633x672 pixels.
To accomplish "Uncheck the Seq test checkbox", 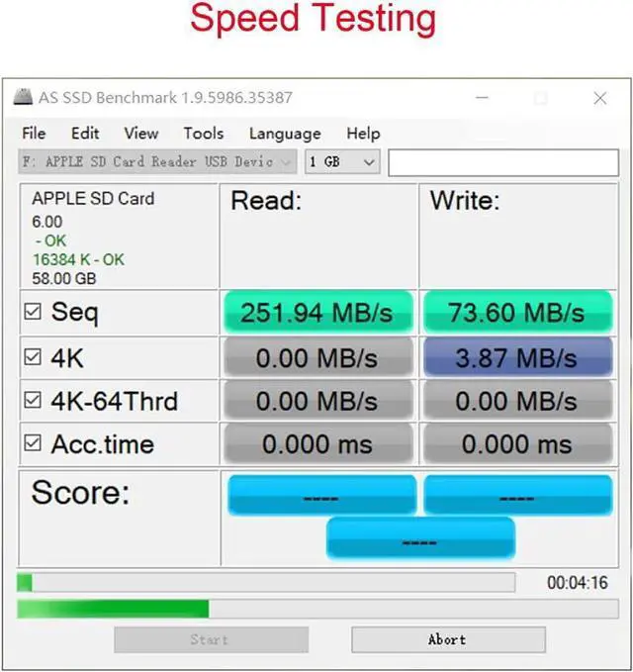I will point(33,312).
